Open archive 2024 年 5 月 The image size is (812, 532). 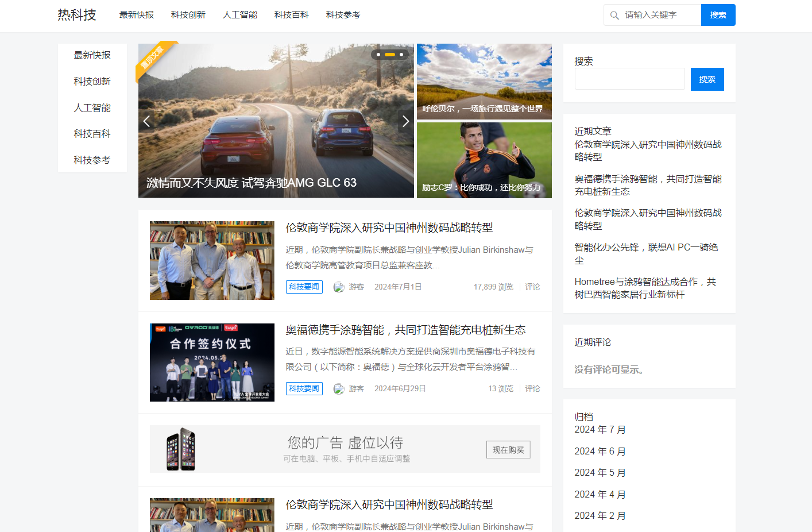600,473
